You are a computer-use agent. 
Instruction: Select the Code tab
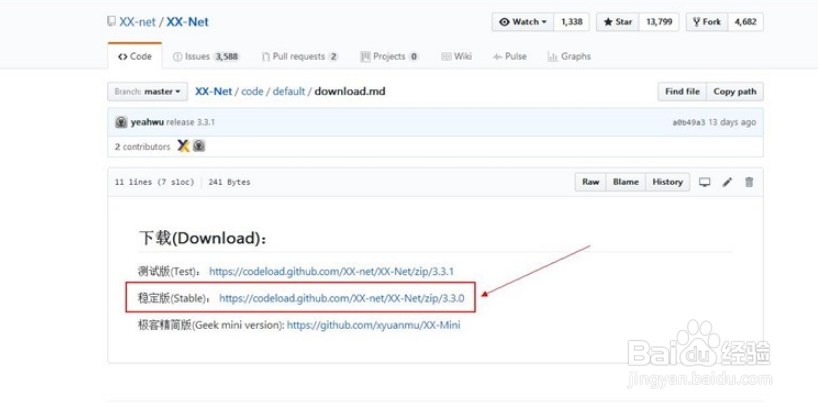point(135,56)
